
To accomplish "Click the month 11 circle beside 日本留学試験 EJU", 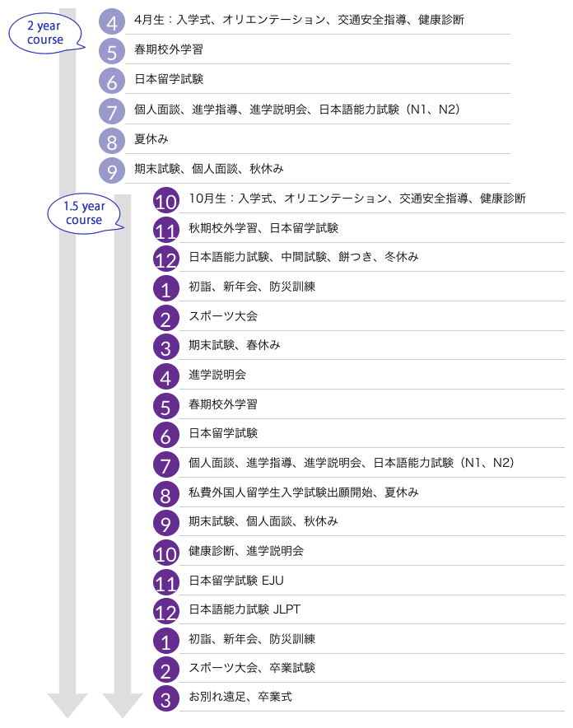I will (x=166, y=583).
